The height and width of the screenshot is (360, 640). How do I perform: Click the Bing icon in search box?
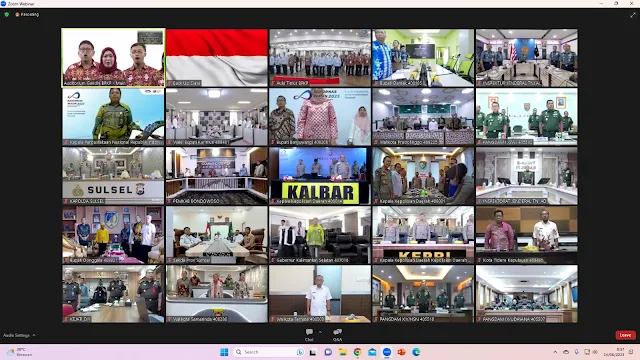click(x=300, y=352)
